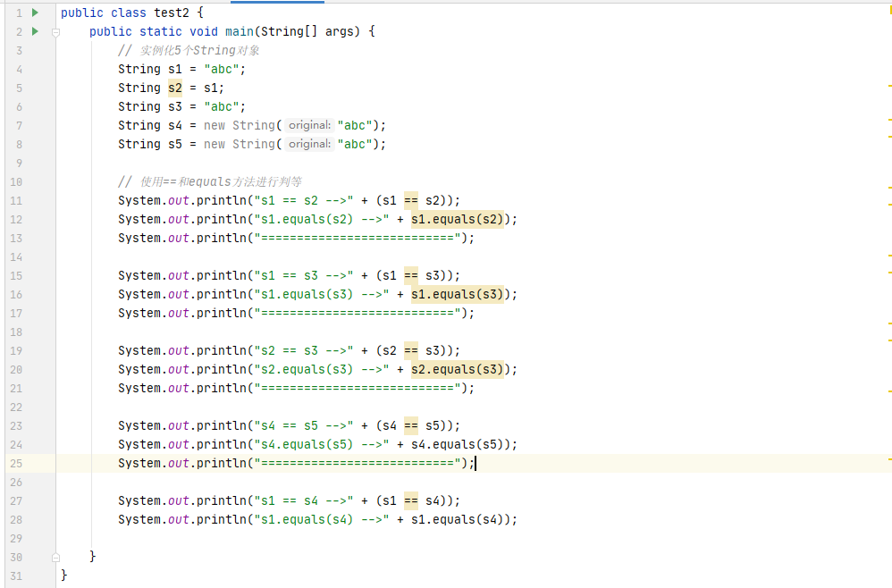This screenshot has width=892, height=588.
Task: Run main method from gutter arrow on line 2
Action: pyautogui.click(x=35, y=31)
